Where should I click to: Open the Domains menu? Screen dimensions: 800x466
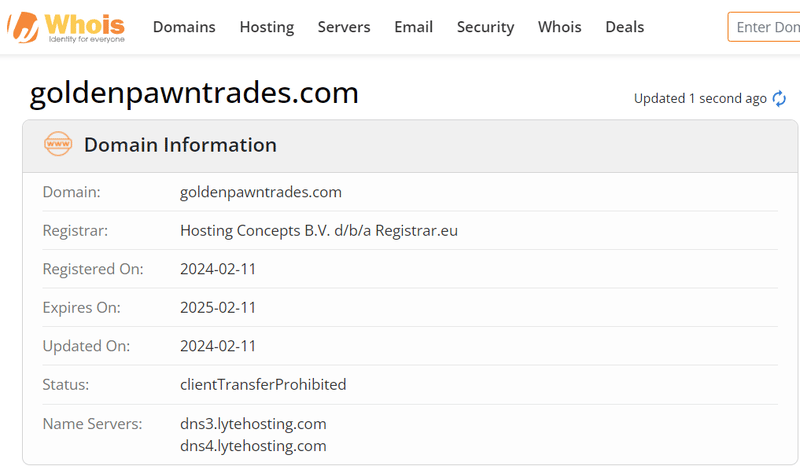[184, 27]
